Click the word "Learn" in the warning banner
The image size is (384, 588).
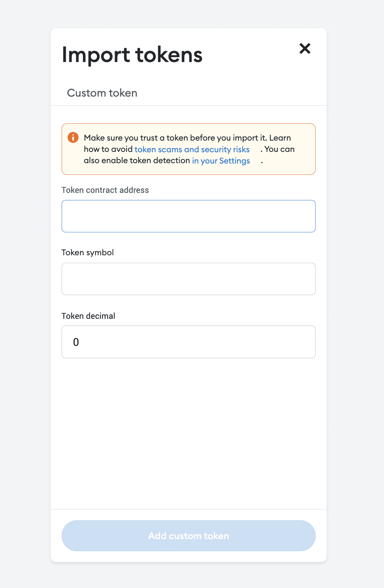[x=280, y=138]
